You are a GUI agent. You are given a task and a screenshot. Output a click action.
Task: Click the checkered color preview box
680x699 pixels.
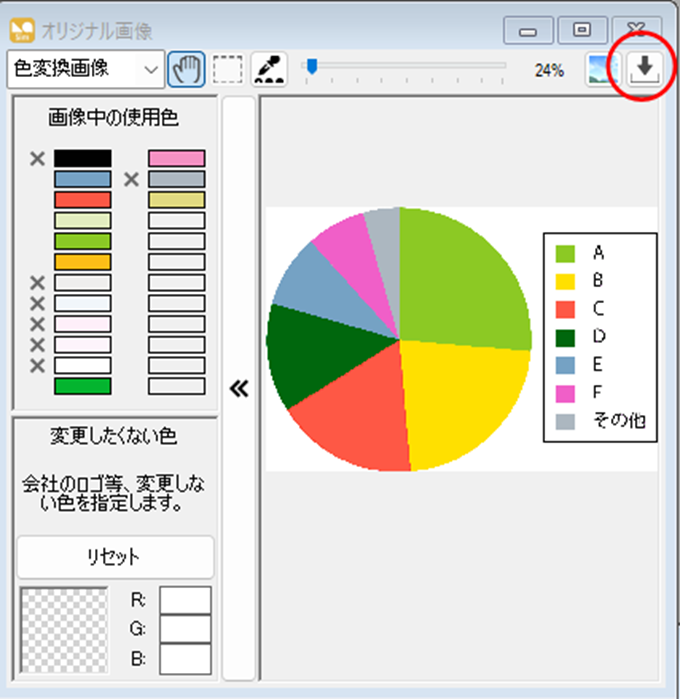(x=64, y=630)
